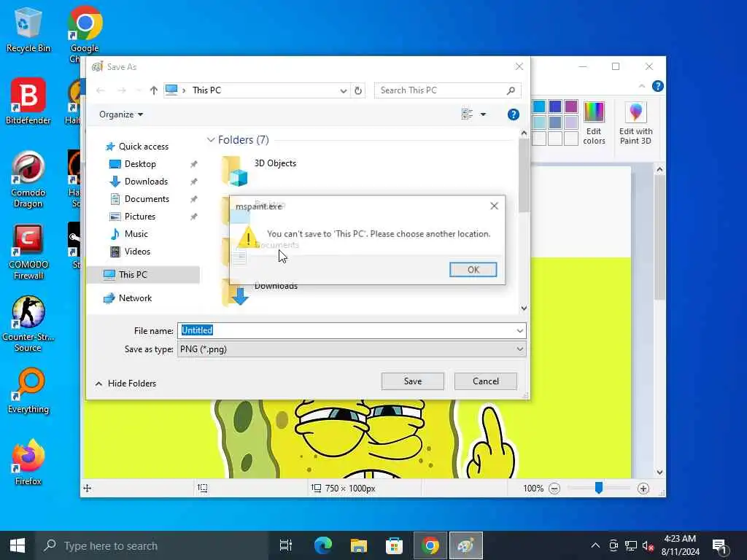Click Edit colors in Paint
Viewport: 747px width, 560px height.
(x=594, y=122)
